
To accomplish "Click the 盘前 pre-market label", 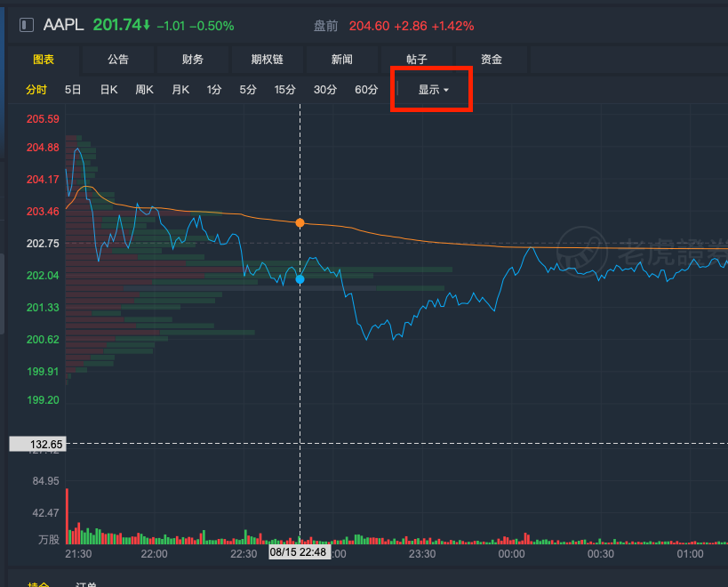I will click(x=326, y=26).
